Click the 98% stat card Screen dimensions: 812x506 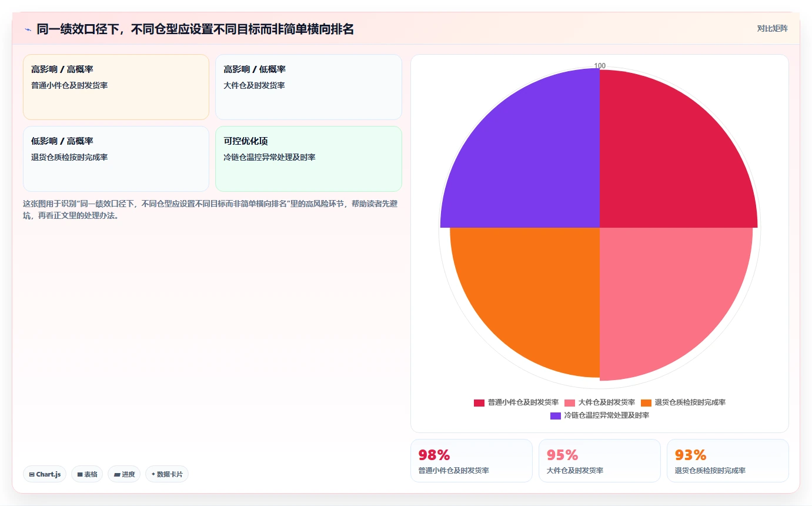472,461
